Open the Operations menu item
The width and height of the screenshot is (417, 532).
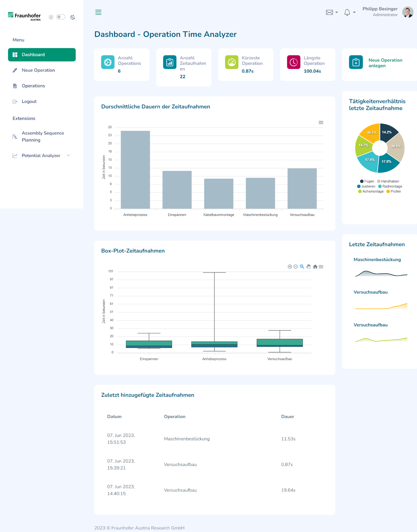point(33,86)
